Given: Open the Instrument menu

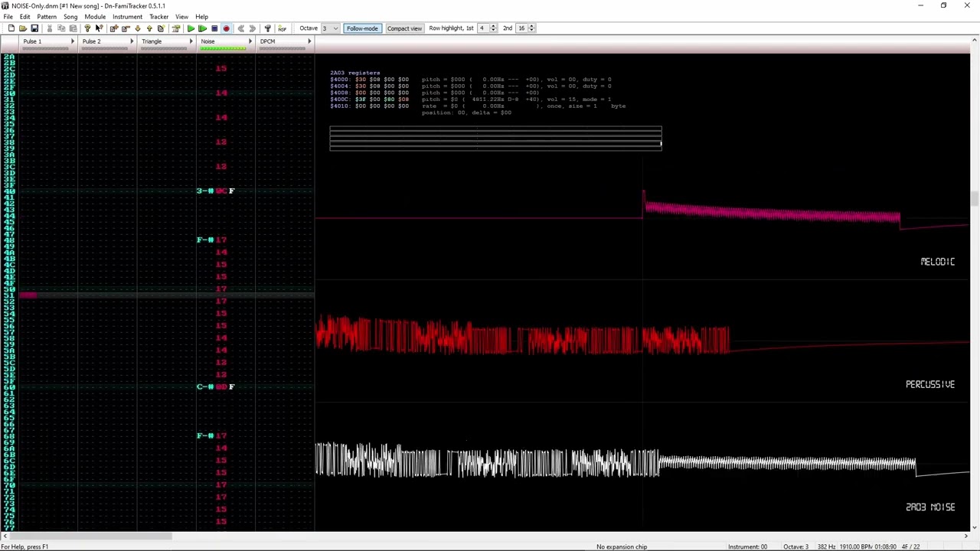Looking at the screenshot, I should tap(127, 16).
